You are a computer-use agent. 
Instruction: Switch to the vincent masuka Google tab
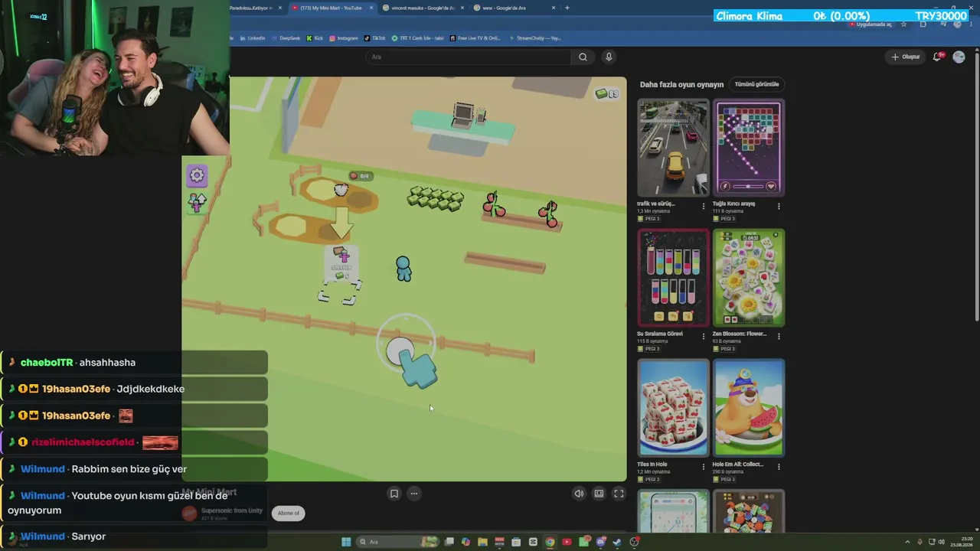(423, 8)
